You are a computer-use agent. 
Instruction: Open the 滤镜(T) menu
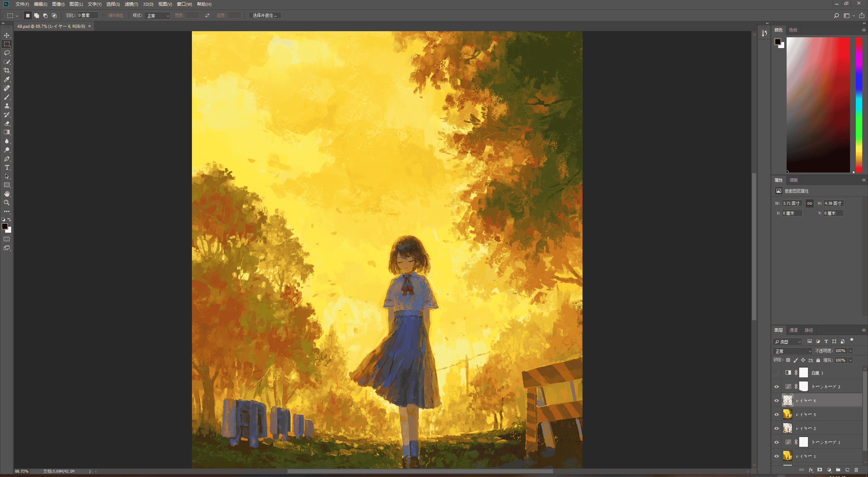pyautogui.click(x=131, y=4)
